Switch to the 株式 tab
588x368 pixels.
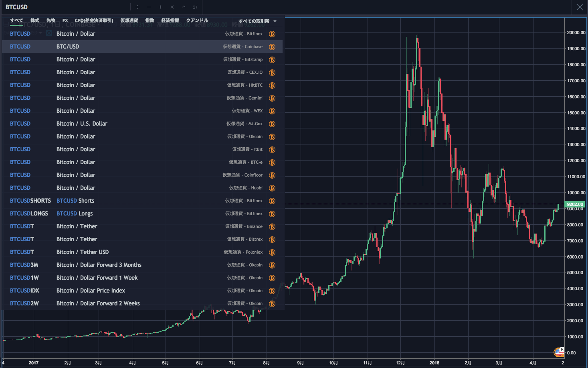coord(35,20)
